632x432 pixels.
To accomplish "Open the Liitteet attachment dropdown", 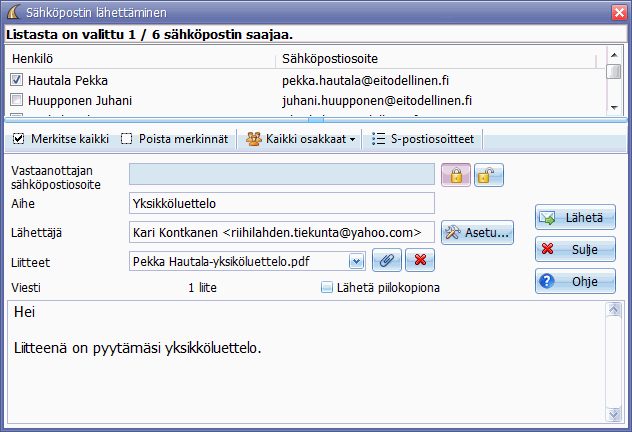I will point(356,261).
